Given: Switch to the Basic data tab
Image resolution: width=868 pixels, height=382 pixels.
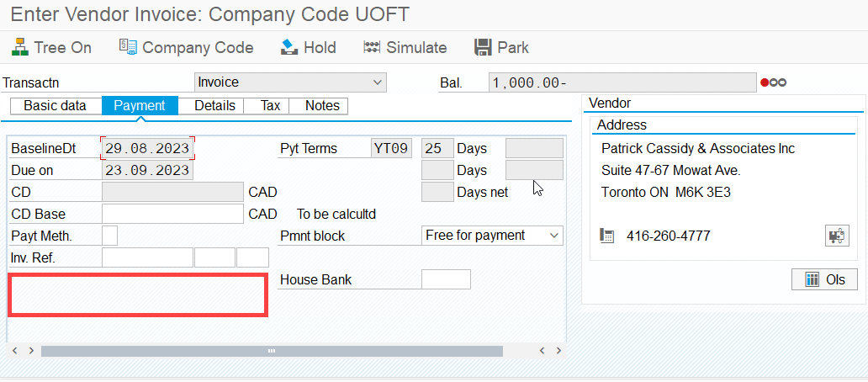Looking at the screenshot, I should [56, 106].
